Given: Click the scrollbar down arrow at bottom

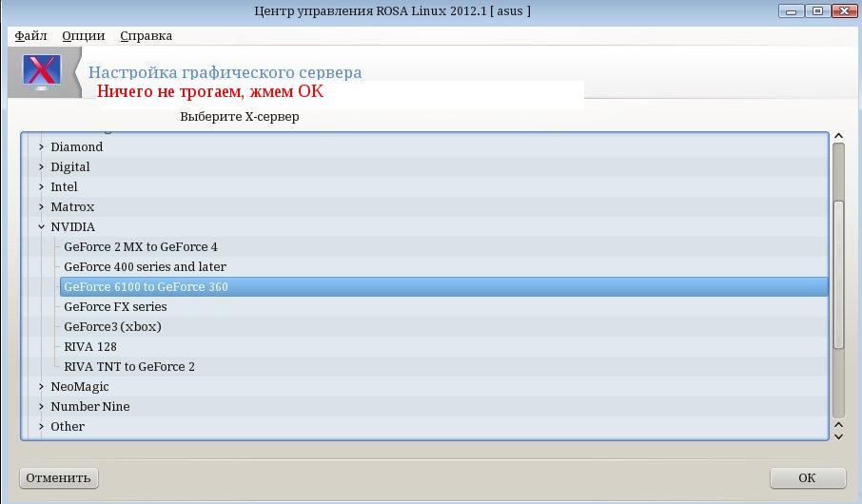Looking at the screenshot, I should pyautogui.click(x=838, y=436).
